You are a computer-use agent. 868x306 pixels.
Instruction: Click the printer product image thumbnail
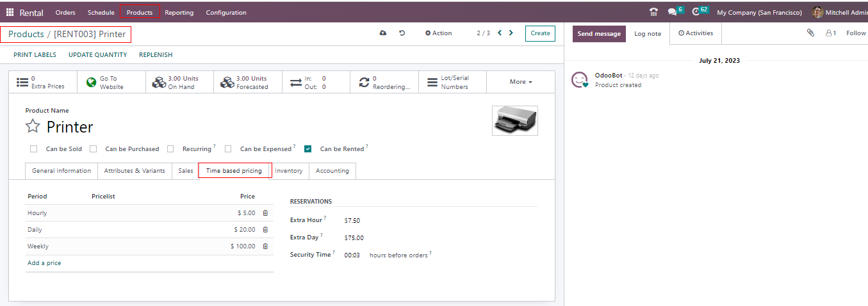click(514, 120)
